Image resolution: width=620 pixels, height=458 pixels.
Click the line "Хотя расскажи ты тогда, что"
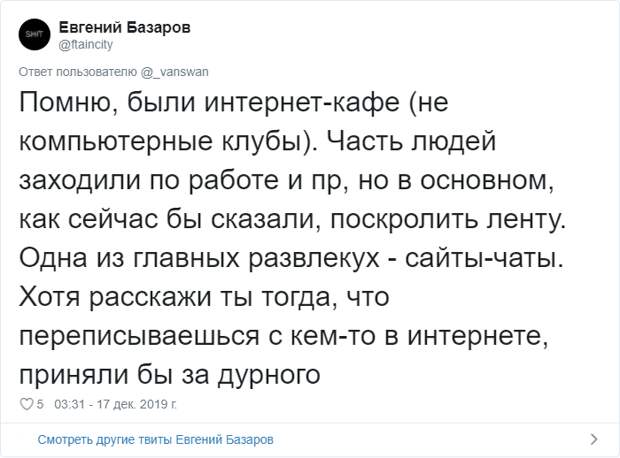(204, 297)
